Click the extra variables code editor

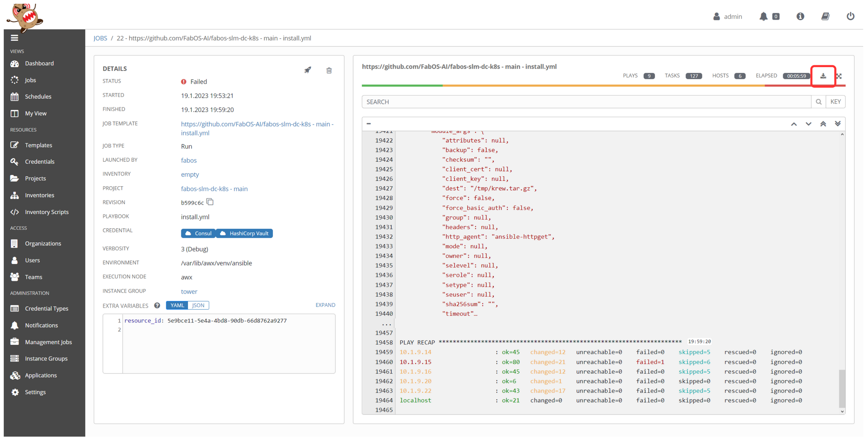(x=219, y=344)
